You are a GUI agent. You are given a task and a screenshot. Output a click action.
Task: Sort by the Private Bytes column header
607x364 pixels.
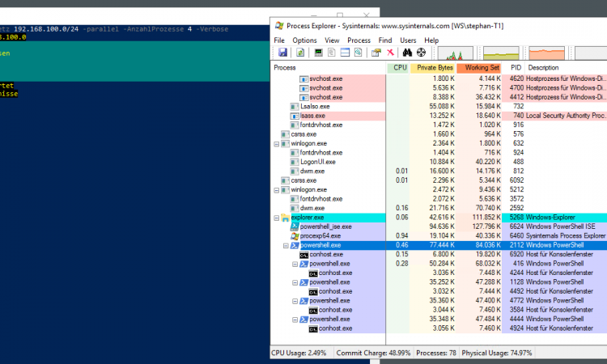[x=433, y=68]
